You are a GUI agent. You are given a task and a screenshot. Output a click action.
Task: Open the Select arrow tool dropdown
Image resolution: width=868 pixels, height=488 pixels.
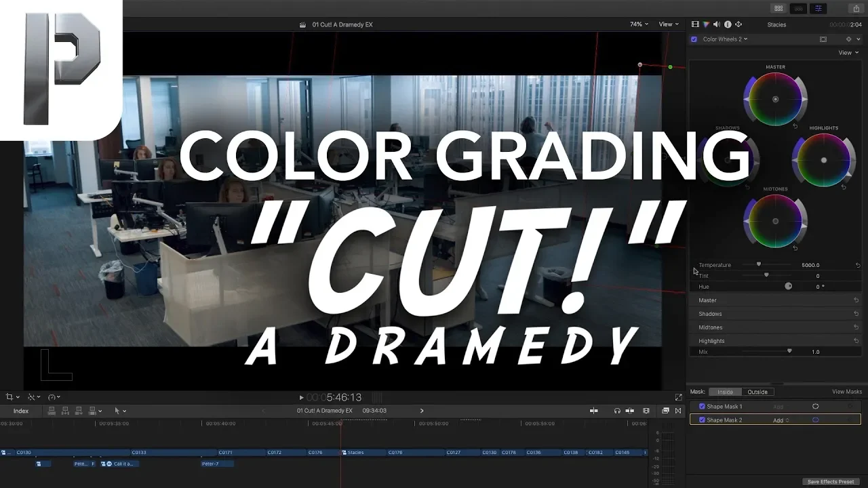(x=120, y=411)
